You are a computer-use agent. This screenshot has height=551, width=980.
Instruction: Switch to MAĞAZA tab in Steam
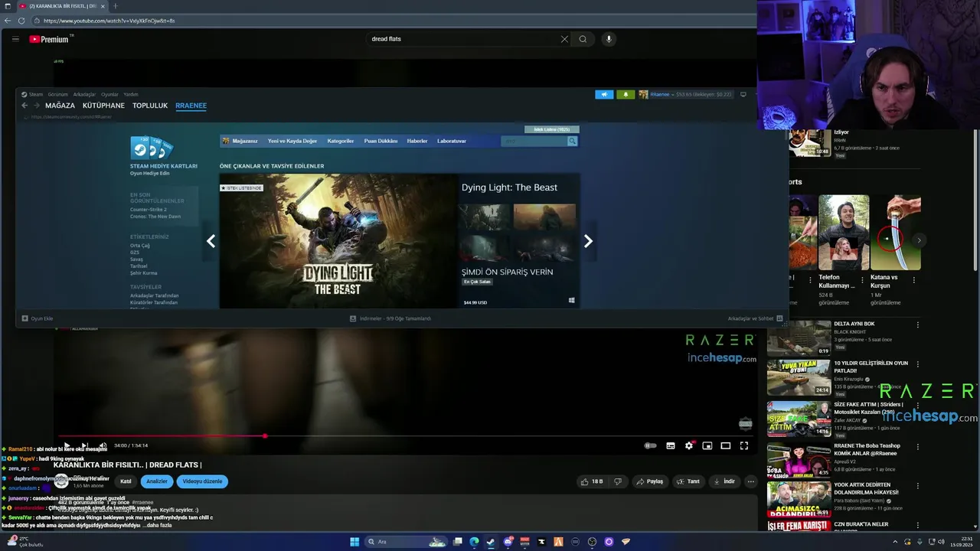click(x=60, y=106)
